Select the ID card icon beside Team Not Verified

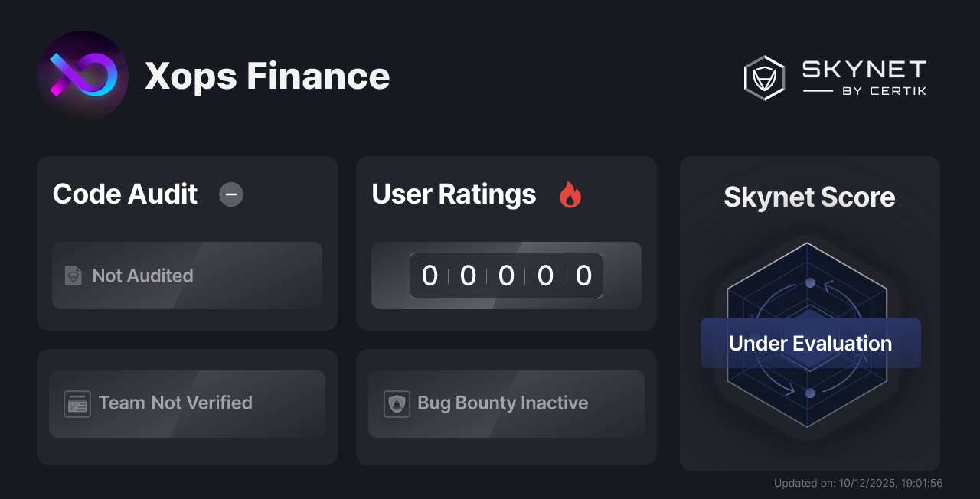pyautogui.click(x=77, y=403)
